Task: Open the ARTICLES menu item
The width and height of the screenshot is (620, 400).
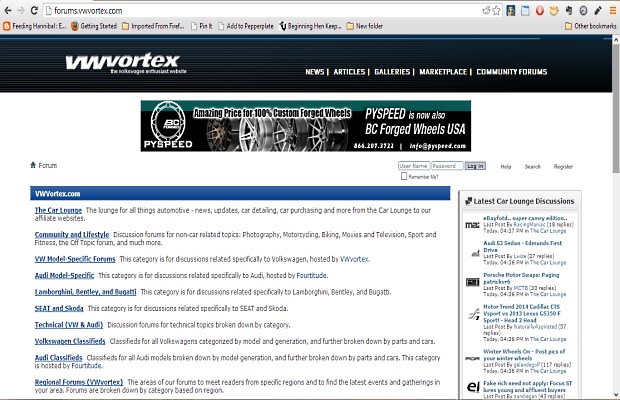Action: point(349,72)
